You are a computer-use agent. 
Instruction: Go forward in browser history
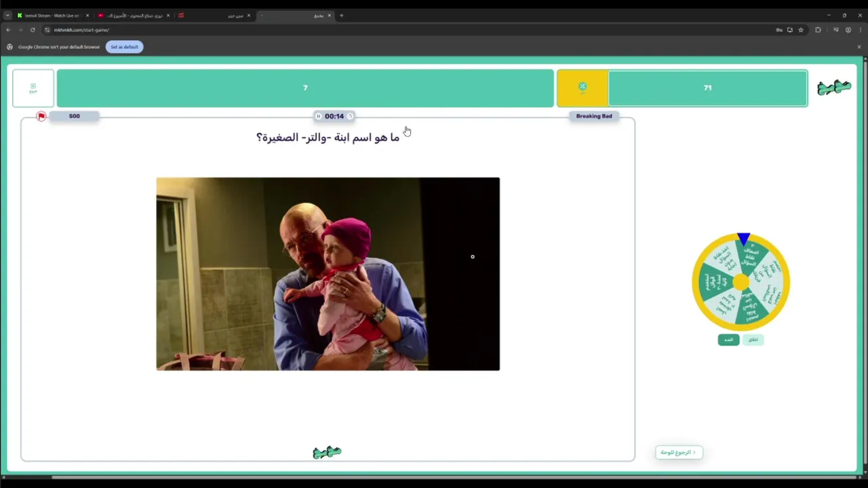(x=20, y=30)
